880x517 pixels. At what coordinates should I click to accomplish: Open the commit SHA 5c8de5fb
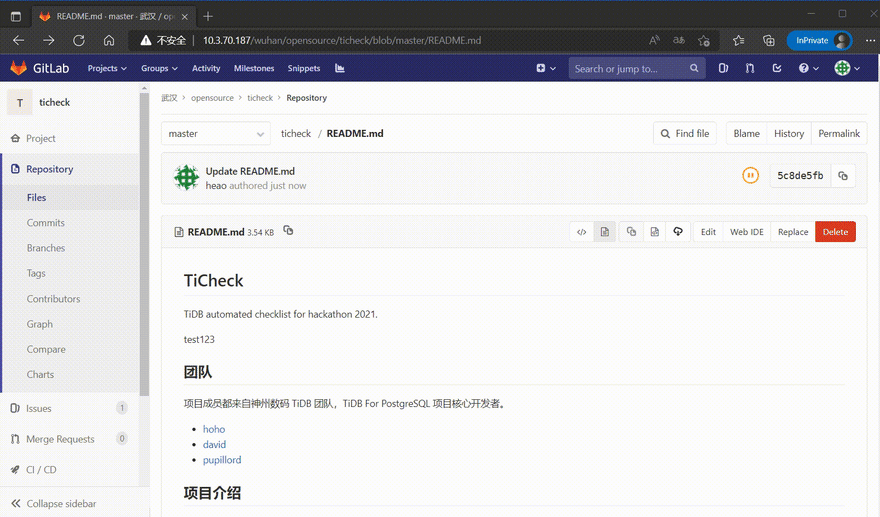pyautogui.click(x=800, y=176)
